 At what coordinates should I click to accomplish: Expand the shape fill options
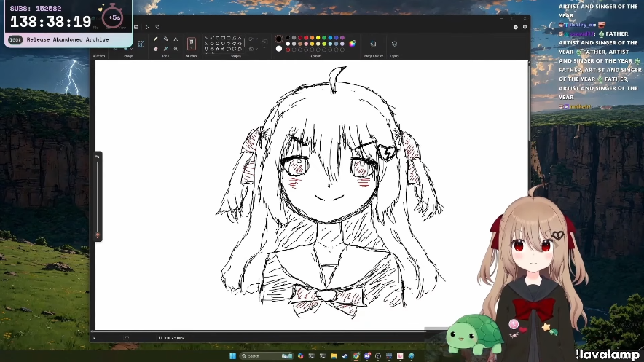pos(253,49)
